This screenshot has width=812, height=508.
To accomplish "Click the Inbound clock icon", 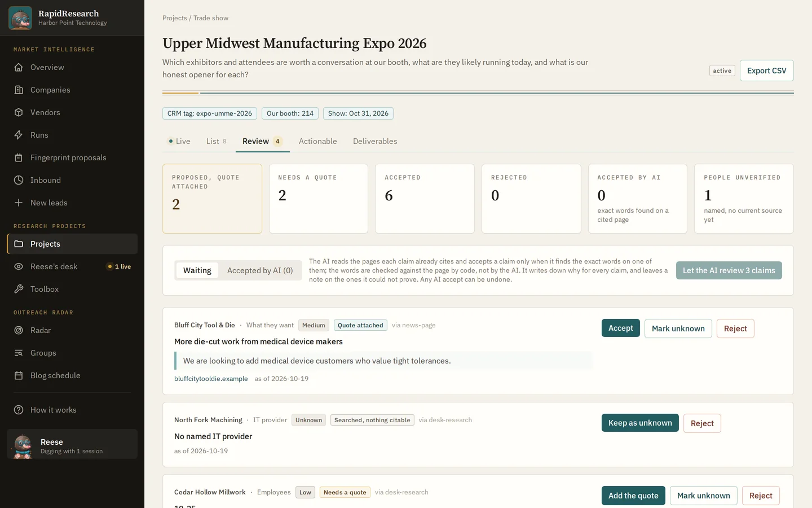I will coord(19,180).
